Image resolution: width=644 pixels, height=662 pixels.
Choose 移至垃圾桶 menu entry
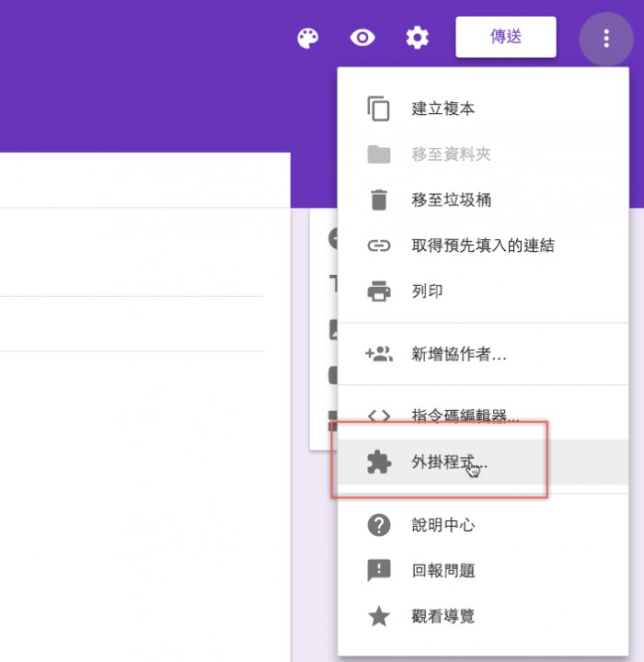coord(451,200)
